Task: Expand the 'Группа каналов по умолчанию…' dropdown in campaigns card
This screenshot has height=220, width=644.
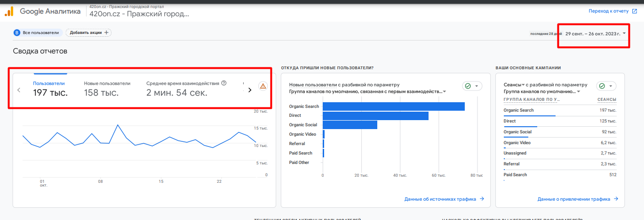Action: (x=541, y=91)
